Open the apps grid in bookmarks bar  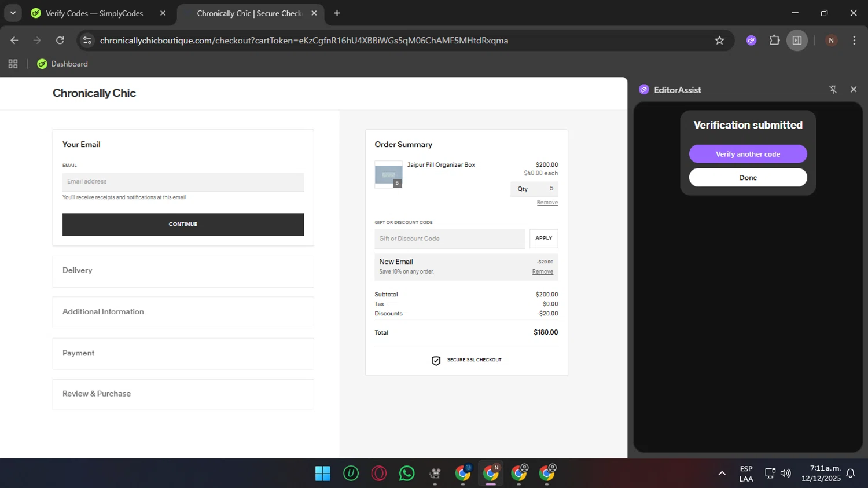13,64
